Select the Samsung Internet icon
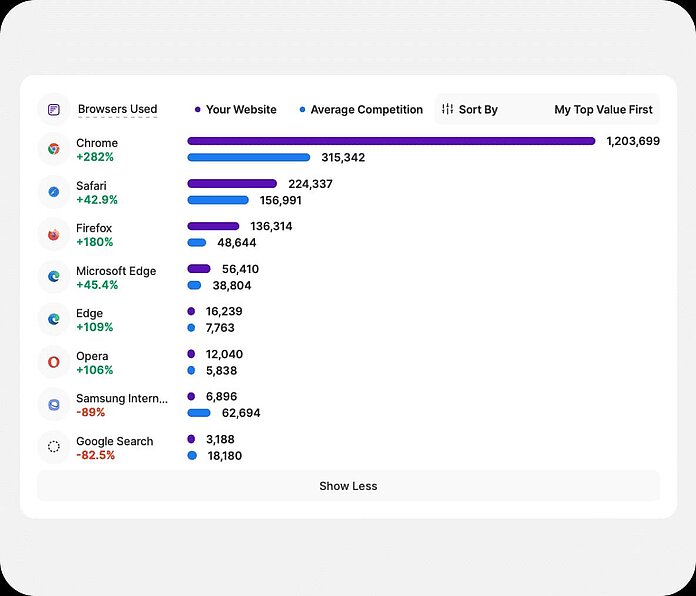This screenshot has width=696, height=596. (54, 404)
